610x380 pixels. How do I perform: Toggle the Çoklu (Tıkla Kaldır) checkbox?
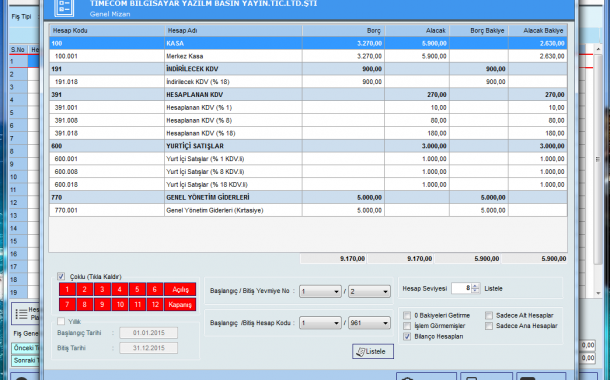(x=61, y=276)
